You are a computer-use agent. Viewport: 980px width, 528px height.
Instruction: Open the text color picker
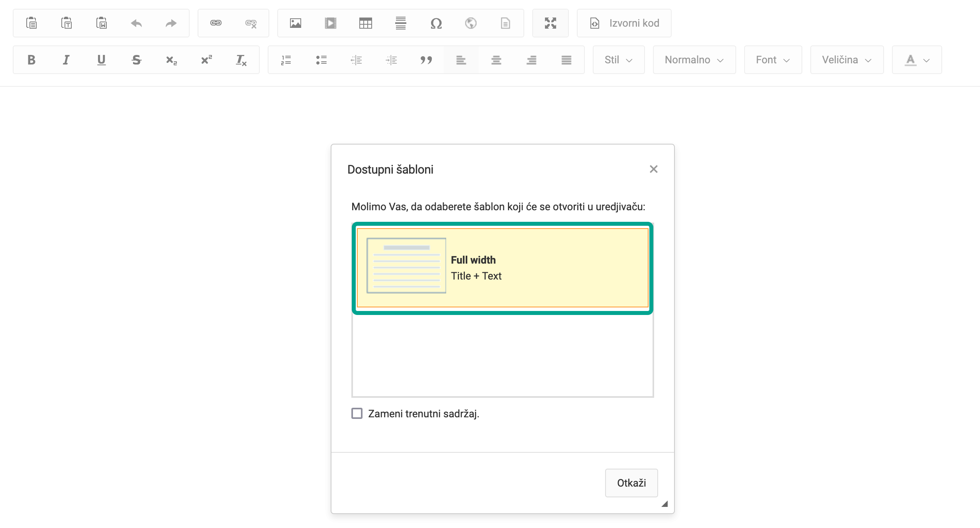(917, 60)
